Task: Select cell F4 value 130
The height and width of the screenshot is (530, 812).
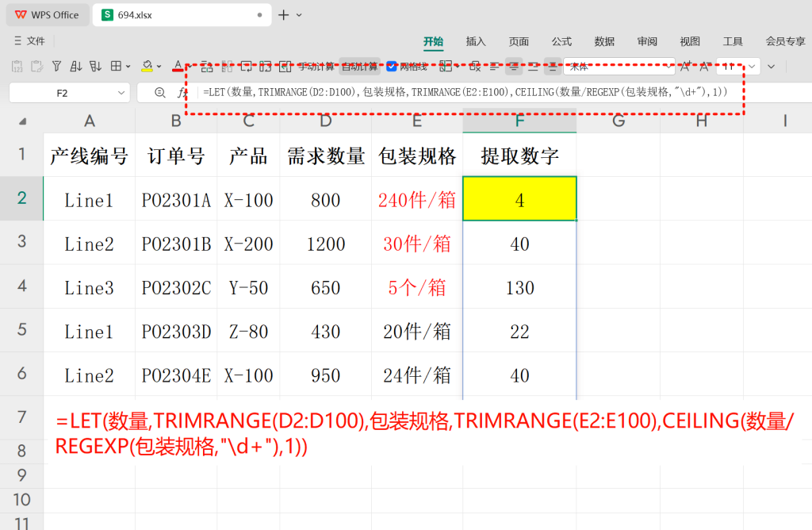Action: tap(519, 287)
